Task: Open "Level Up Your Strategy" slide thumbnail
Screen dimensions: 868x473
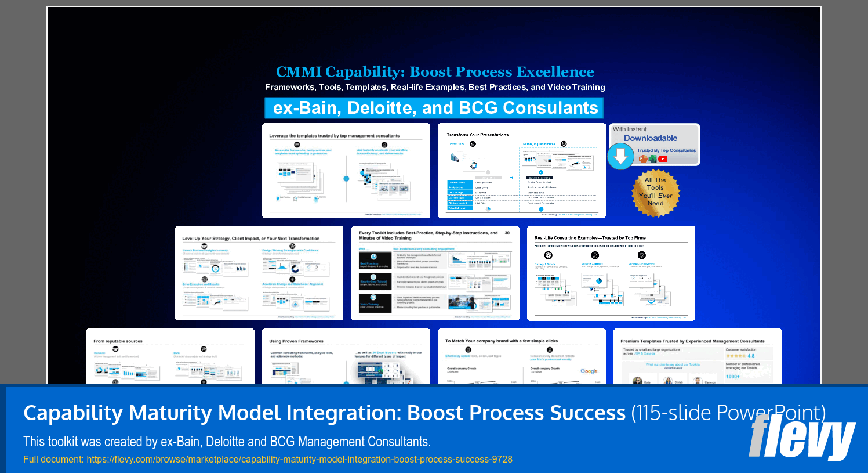Action: (x=259, y=273)
